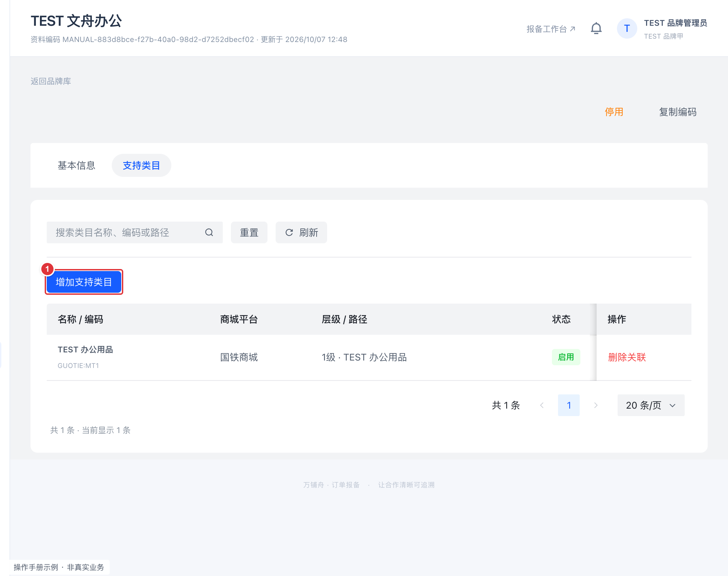Click the 国铁商城 platform cell
The image size is (728, 576).
click(x=239, y=357)
